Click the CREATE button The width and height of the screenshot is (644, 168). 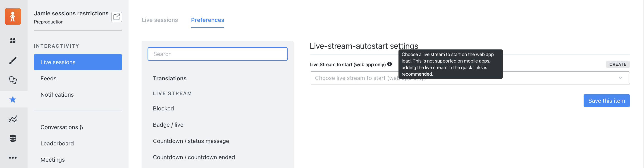tap(618, 64)
